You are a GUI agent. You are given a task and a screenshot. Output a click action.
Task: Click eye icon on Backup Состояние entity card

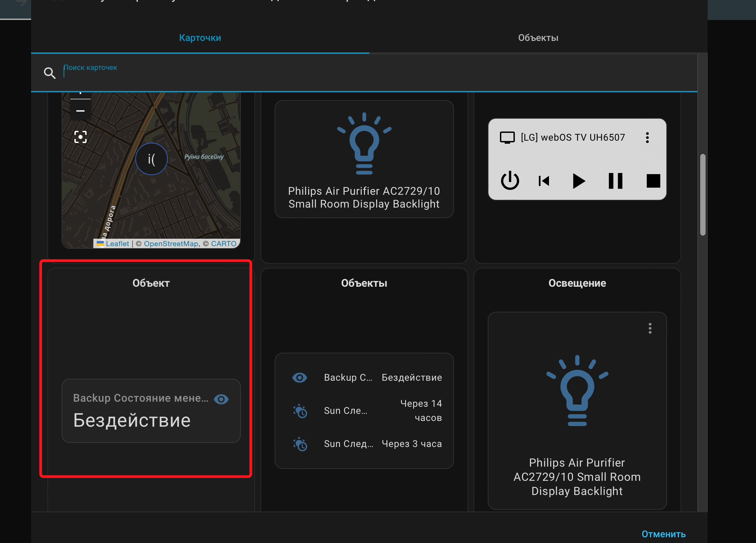(221, 399)
